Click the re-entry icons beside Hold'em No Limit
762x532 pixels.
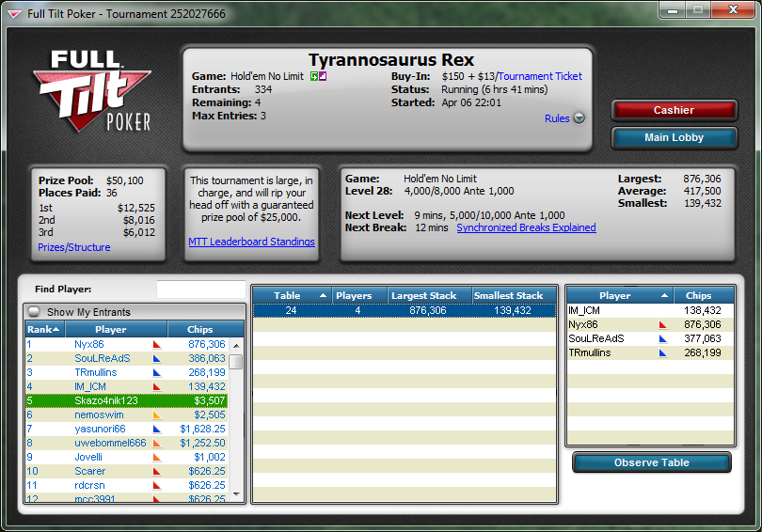click(318, 76)
